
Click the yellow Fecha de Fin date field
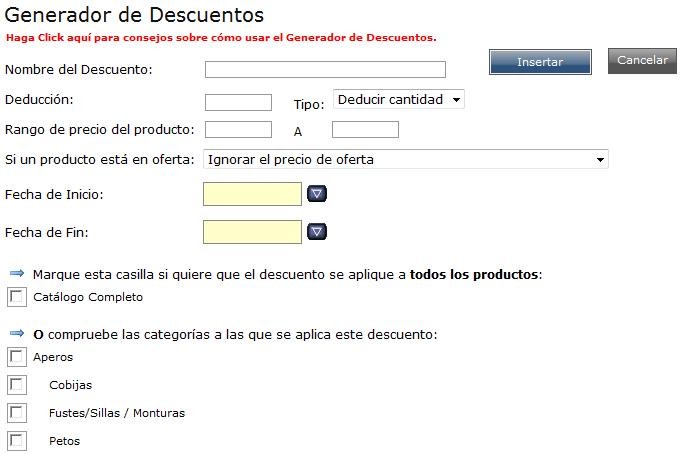(x=252, y=232)
